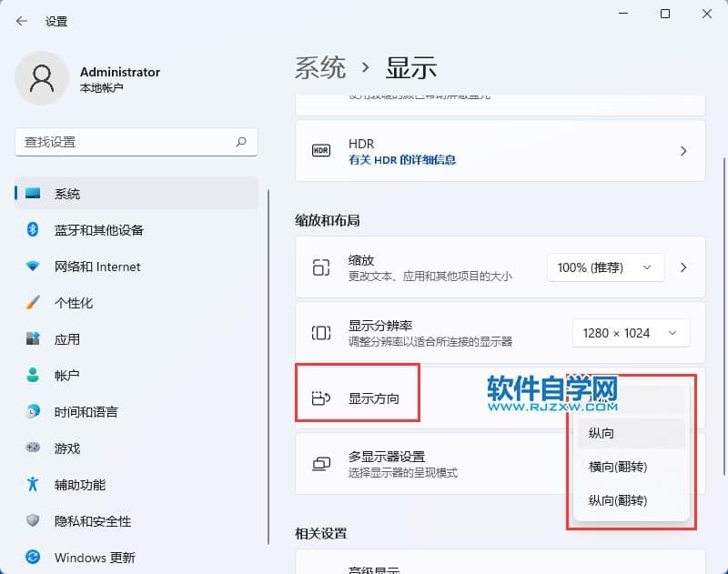This screenshot has height=574, width=728.
Task: Click the search magnifier icon
Action: click(241, 142)
